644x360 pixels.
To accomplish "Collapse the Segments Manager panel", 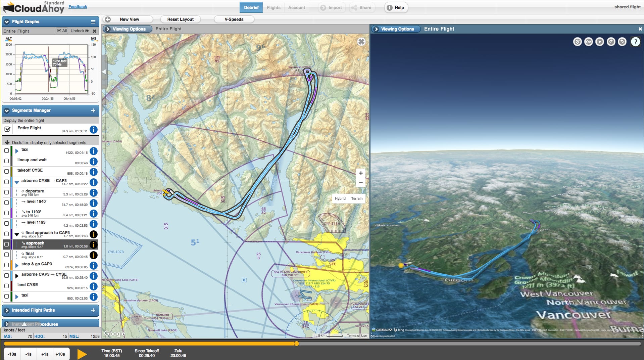I will click(x=7, y=110).
